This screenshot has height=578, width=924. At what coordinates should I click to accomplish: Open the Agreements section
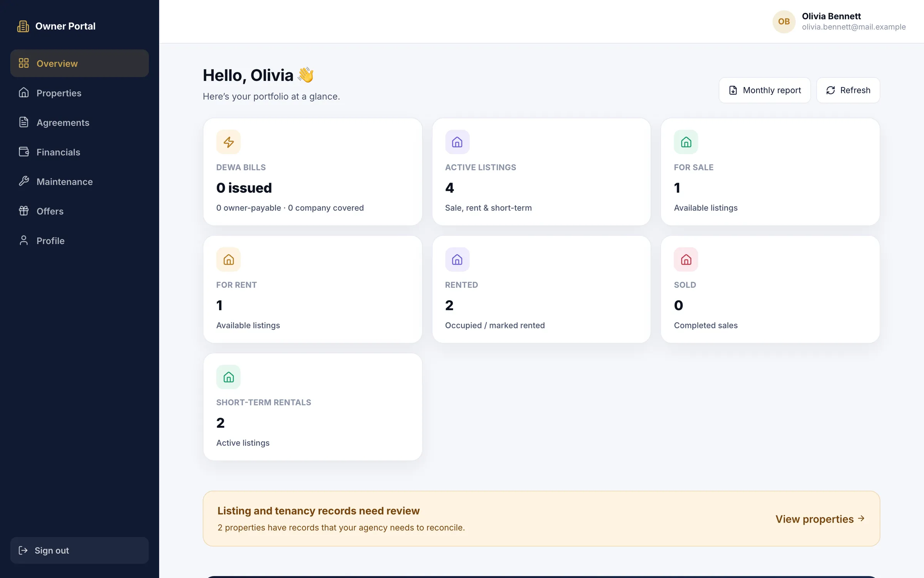pyautogui.click(x=79, y=123)
